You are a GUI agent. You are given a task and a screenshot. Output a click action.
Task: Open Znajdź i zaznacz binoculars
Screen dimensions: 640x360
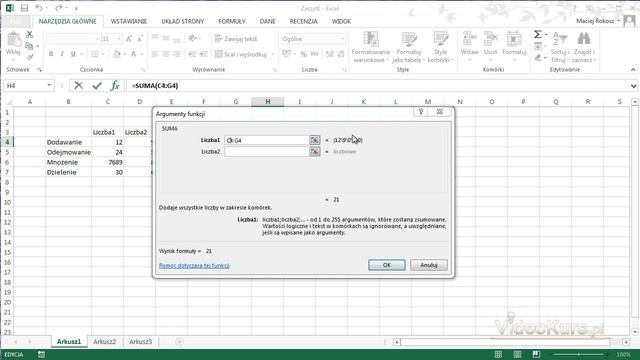click(x=584, y=47)
